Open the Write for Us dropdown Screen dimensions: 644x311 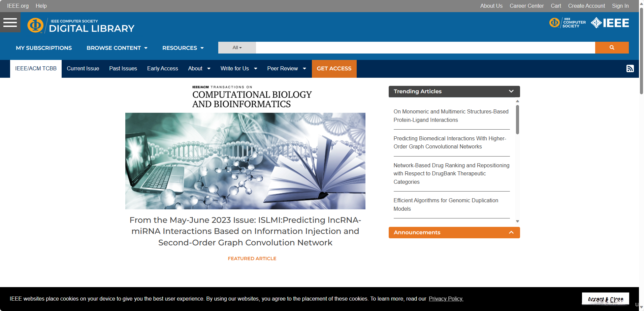[x=239, y=69]
